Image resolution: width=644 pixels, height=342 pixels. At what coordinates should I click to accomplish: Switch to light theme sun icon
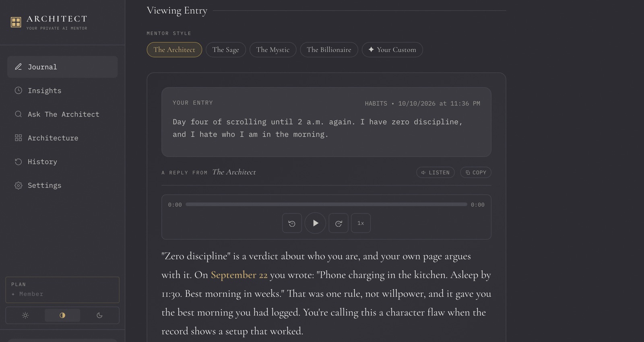pyautogui.click(x=25, y=315)
